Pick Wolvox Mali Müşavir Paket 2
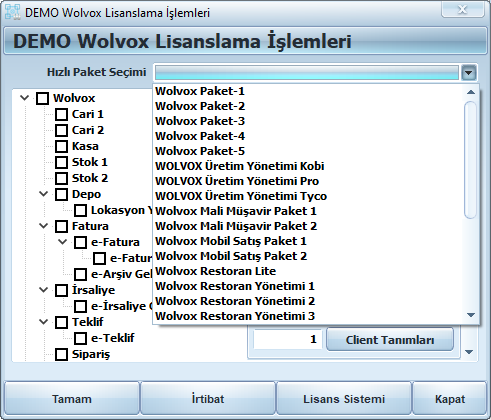491x420 pixels. click(x=236, y=226)
